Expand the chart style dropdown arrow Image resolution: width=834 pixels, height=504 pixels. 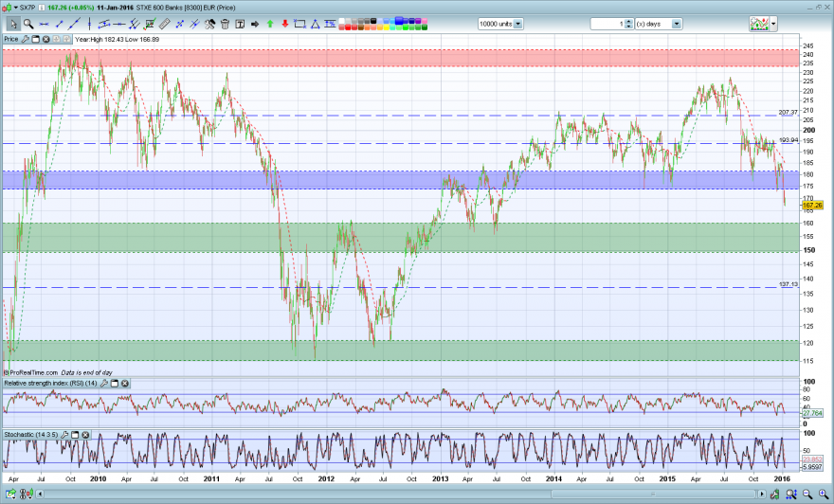773,24
